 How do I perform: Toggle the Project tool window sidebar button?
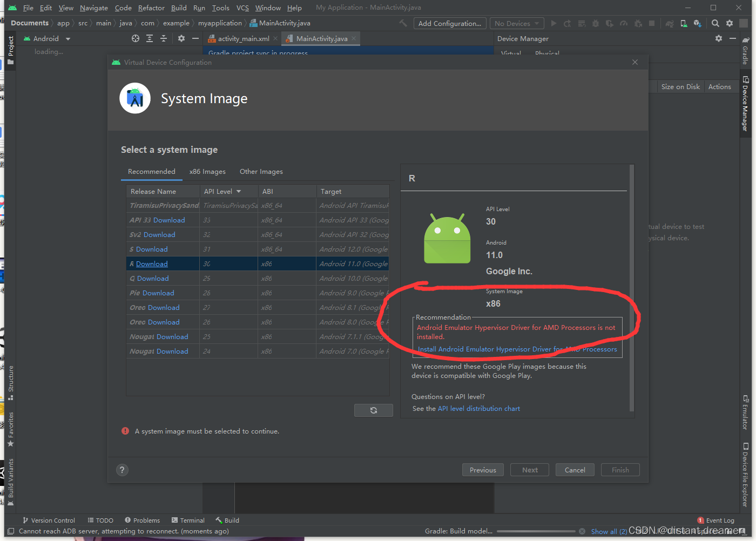coord(10,50)
